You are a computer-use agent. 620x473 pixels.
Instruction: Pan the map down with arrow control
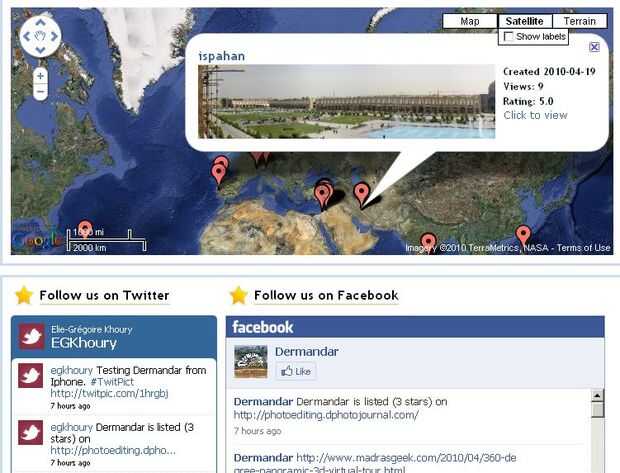click(40, 50)
